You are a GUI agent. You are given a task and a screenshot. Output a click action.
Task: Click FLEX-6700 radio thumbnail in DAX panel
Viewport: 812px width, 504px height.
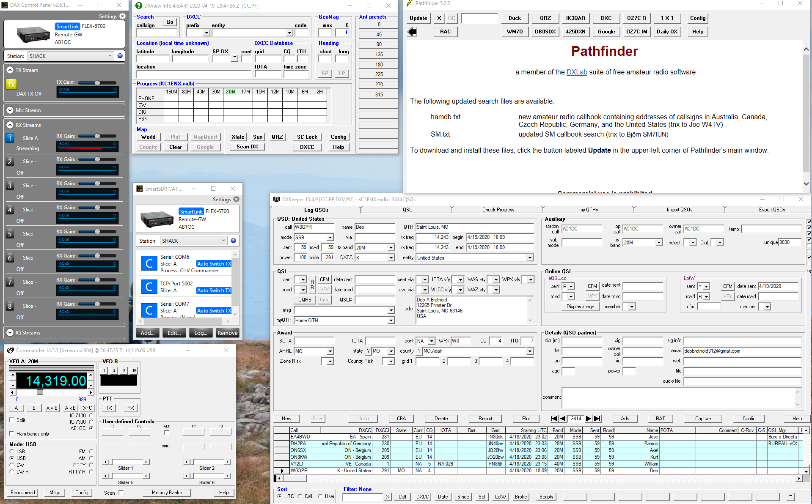(x=33, y=34)
